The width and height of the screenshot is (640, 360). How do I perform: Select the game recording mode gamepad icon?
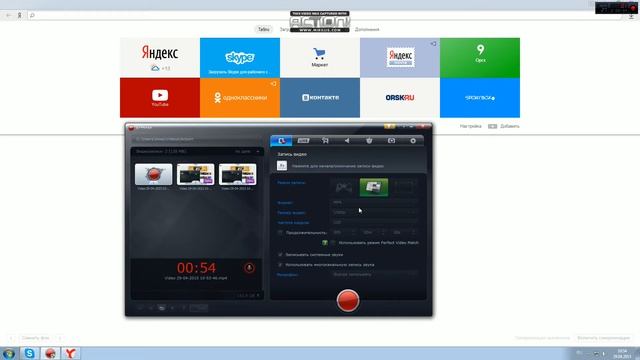(x=344, y=187)
